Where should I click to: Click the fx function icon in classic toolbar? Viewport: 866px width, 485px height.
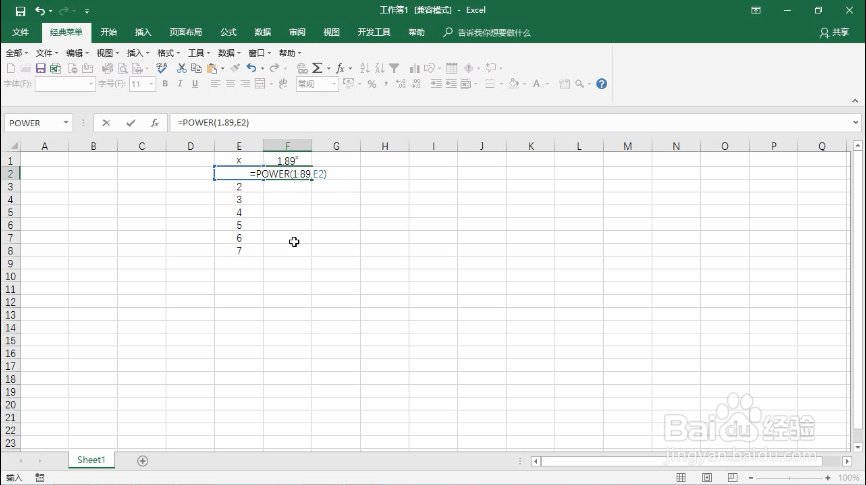point(340,68)
